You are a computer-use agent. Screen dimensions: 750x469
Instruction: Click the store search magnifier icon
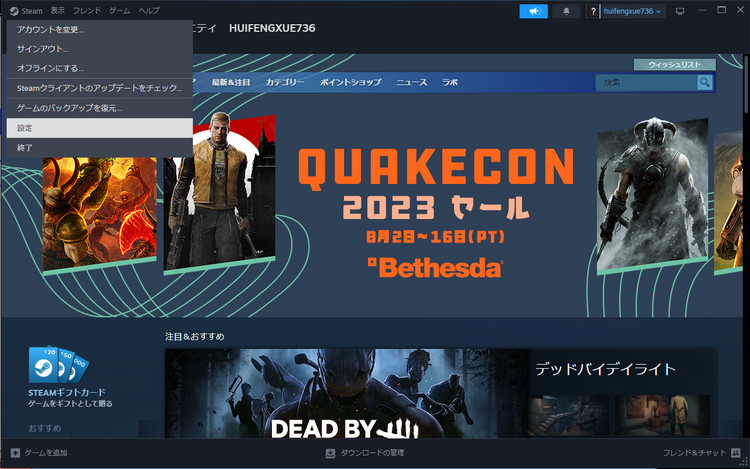[x=705, y=82]
